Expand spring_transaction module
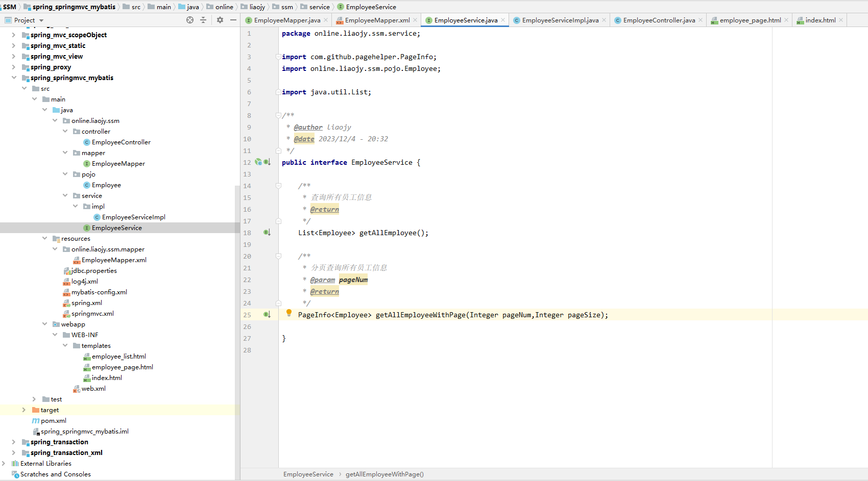Image resolution: width=868 pixels, height=481 pixels. [14, 442]
